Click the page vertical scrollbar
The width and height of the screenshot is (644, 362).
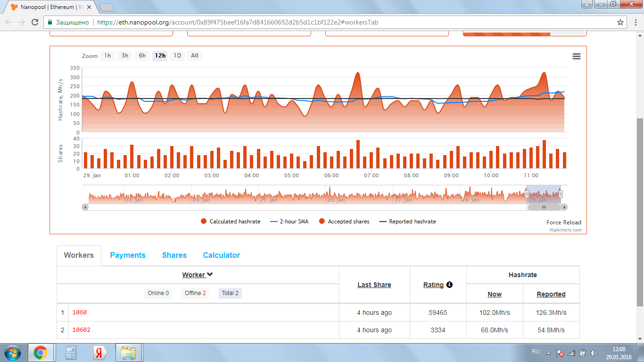tap(640, 212)
